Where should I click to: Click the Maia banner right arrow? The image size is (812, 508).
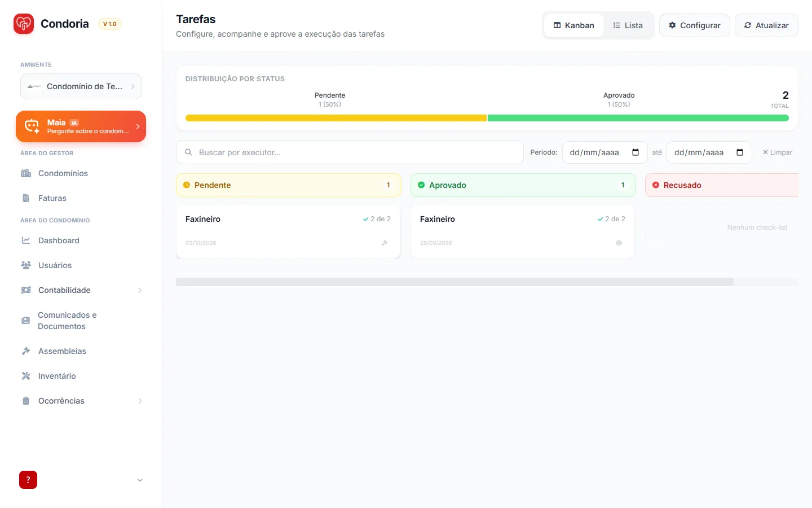138,126
